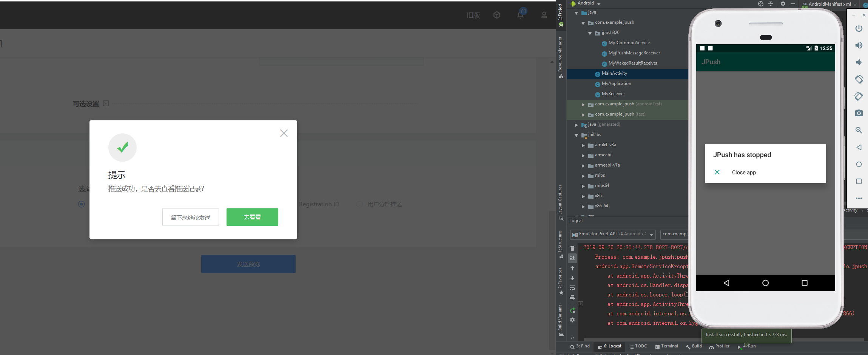Select the first radio button in the target options
Screen dimensions: 868x355
[x=81, y=204]
